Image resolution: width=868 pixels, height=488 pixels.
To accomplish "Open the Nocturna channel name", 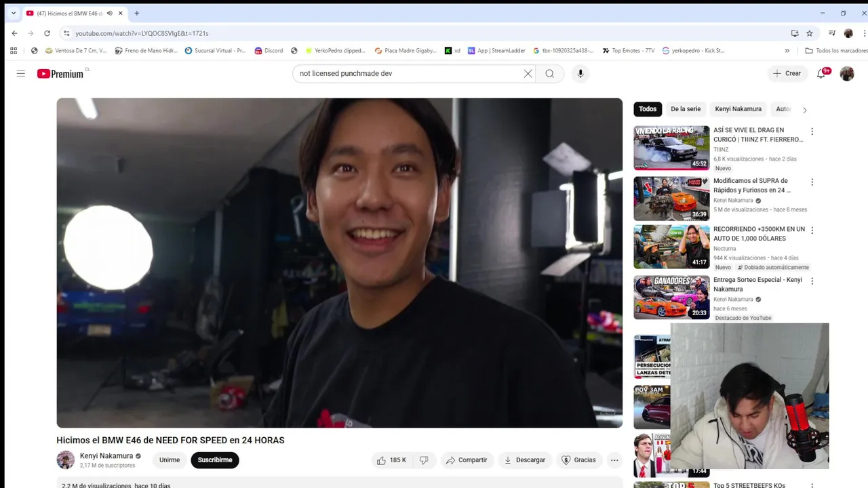I will pos(724,249).
